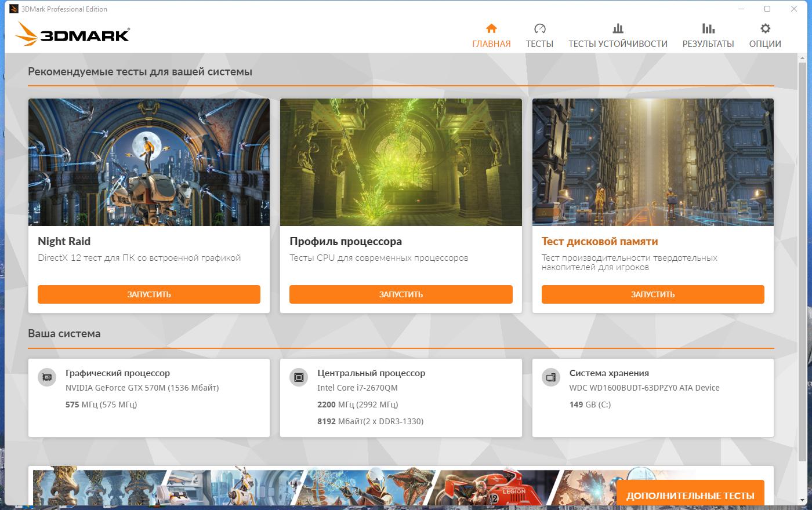
Task: Click the Night Raid preview image
Action: tap(149, 162)
